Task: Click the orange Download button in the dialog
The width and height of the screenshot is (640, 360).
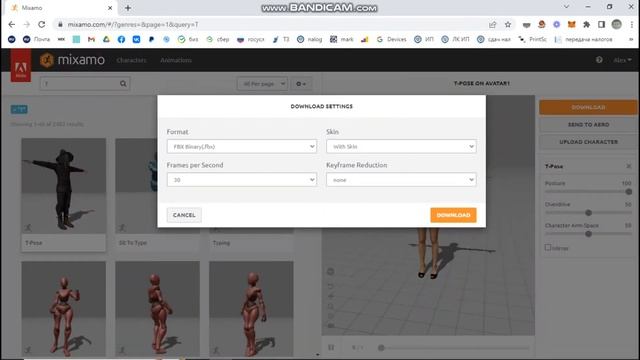Action: 453,215
